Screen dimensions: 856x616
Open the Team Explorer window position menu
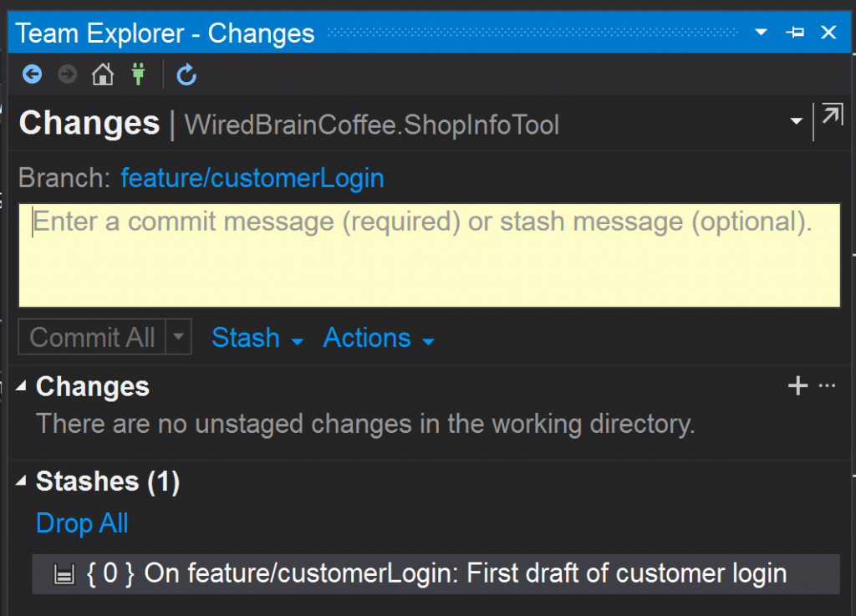761,33
